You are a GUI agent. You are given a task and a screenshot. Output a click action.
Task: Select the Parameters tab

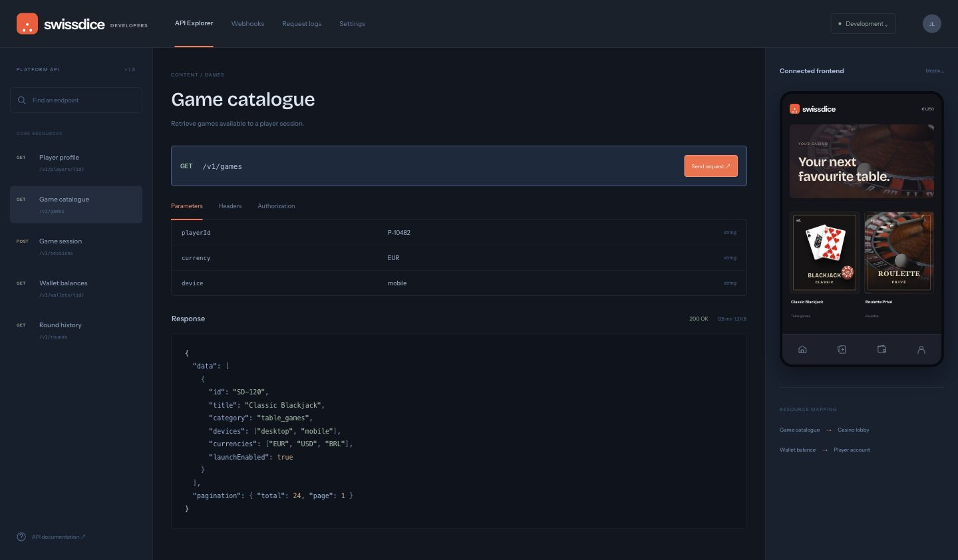(x=187, y=206)
